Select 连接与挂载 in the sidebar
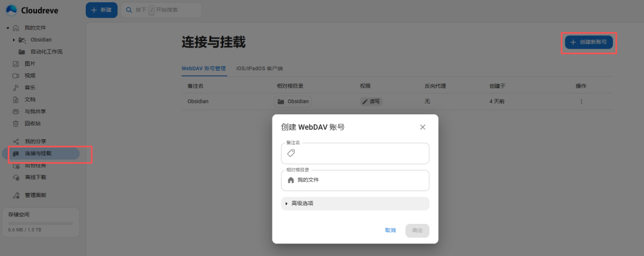Viewport: 644px width, 256px height. (x=41, y=154)
